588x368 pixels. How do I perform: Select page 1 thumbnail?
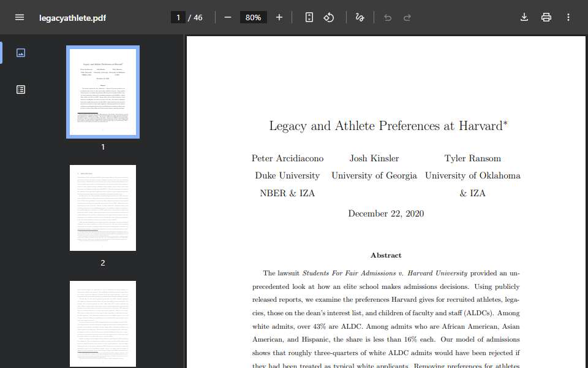pyautogui.click(x=103, y=92)
